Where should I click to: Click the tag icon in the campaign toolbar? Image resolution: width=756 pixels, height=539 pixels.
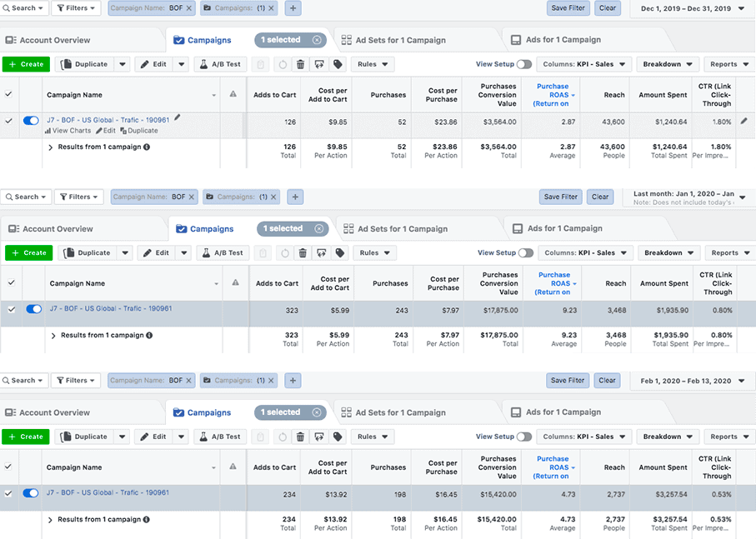coord(337,64)
